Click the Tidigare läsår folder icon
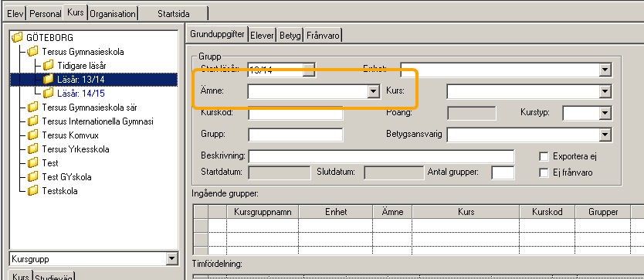 click(x=49, y=66)
